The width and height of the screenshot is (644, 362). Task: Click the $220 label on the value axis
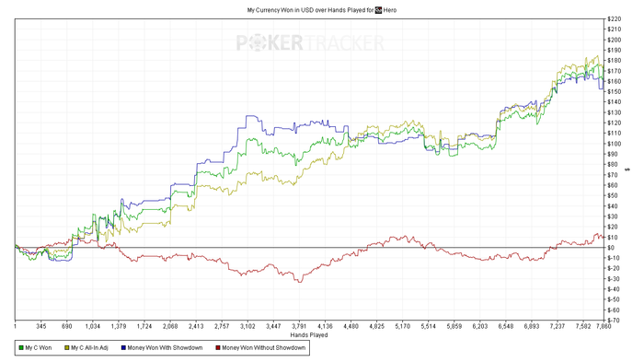click(615, 19)
